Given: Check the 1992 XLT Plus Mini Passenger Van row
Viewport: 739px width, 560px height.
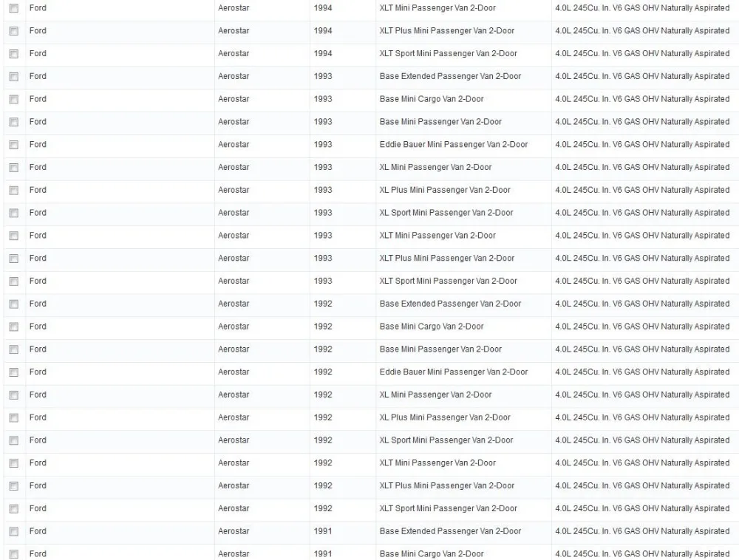Looking at the screenshot, I should tap(13, 486).
